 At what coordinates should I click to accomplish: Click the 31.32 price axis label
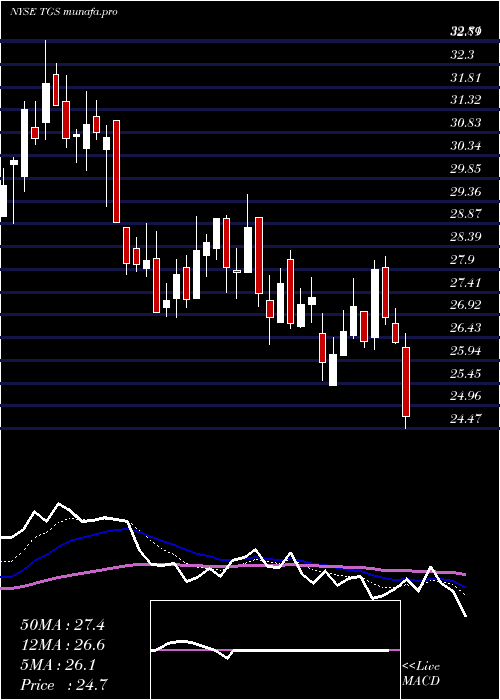pyautogui.click(x=465, y=100)
